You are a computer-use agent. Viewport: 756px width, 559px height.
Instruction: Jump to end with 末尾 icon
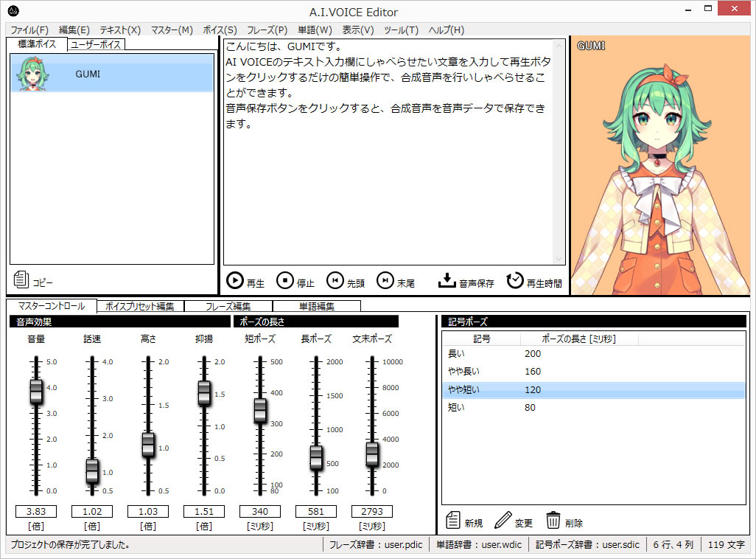[x=385, y=280]
